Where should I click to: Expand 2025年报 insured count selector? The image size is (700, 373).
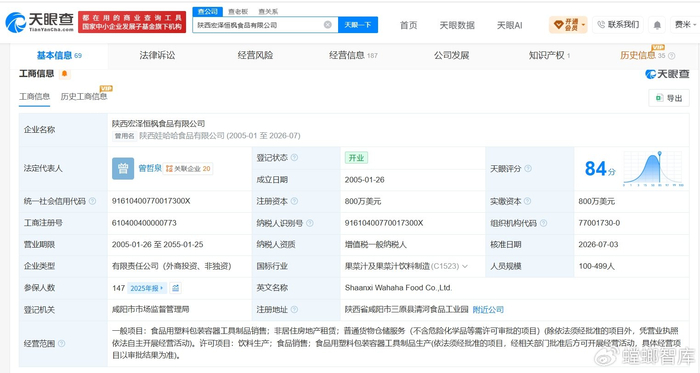tap(147, 288)
